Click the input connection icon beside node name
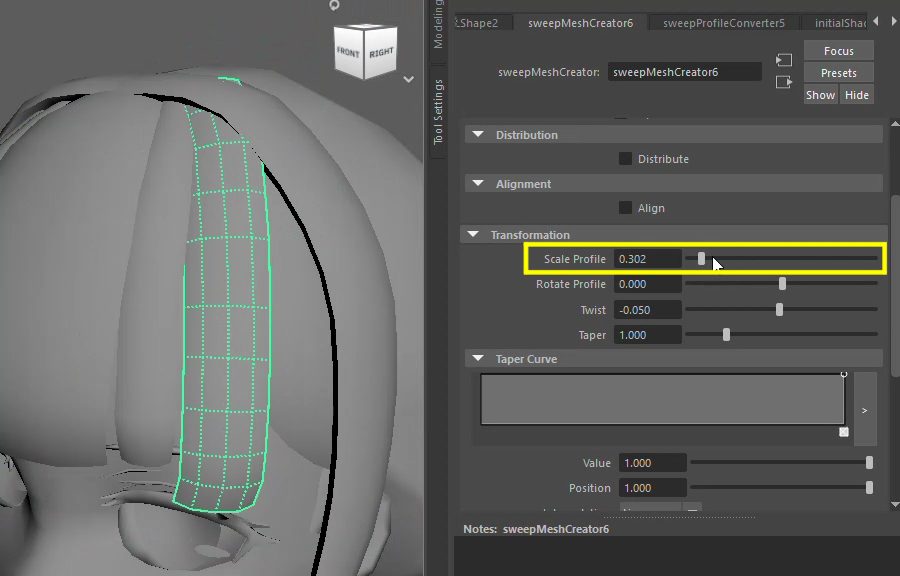This screenshot has width=900, height=576. click(x=784, y=61)
